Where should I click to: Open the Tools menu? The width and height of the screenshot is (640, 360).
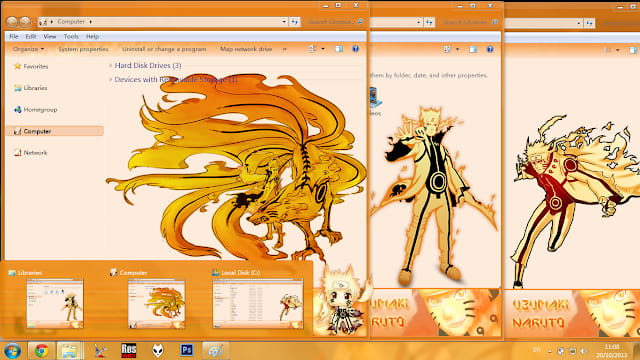[x=71, y=36]
